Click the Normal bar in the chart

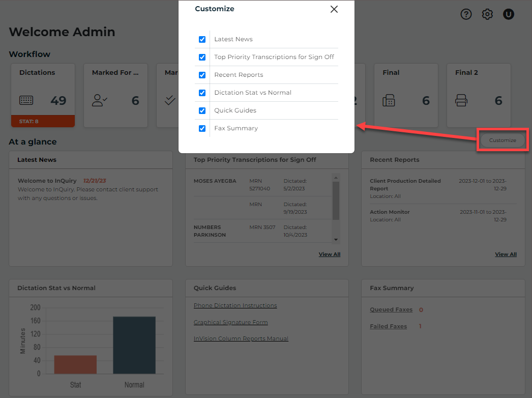134,345
